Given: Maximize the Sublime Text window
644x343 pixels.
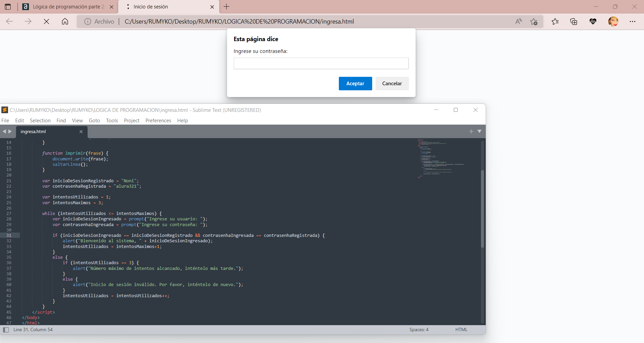Looking at the screenshot, I should (x=456, y=110).
